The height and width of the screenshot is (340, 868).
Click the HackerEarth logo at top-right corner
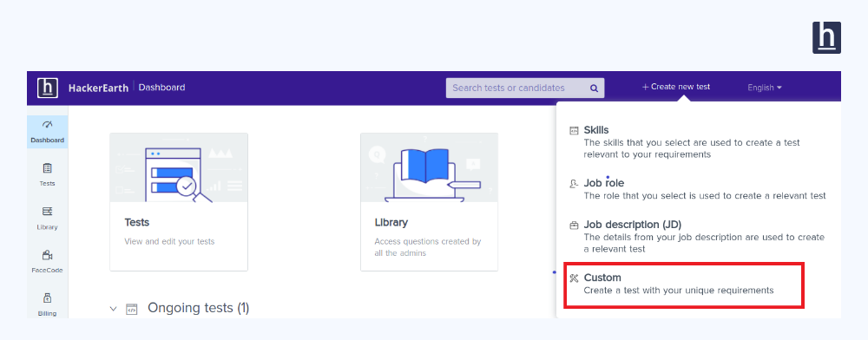826,37
